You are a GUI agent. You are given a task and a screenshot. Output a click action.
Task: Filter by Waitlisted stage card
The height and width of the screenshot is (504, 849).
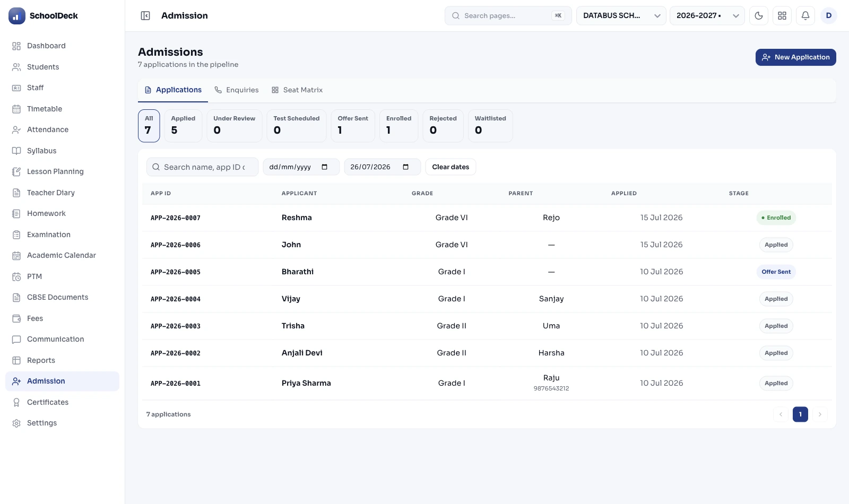490,126
